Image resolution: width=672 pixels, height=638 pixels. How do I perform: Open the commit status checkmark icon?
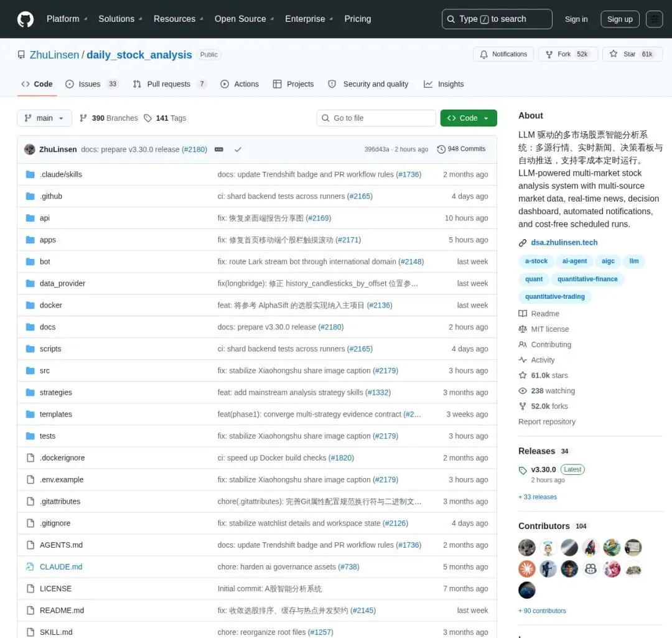238,149
